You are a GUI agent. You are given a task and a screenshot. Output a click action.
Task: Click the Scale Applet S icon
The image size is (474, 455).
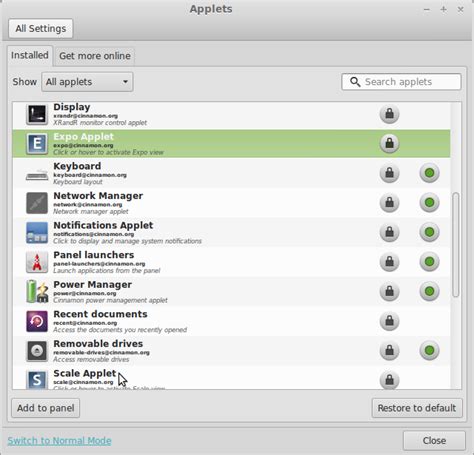pyautogui.click(x=37, y=380)
